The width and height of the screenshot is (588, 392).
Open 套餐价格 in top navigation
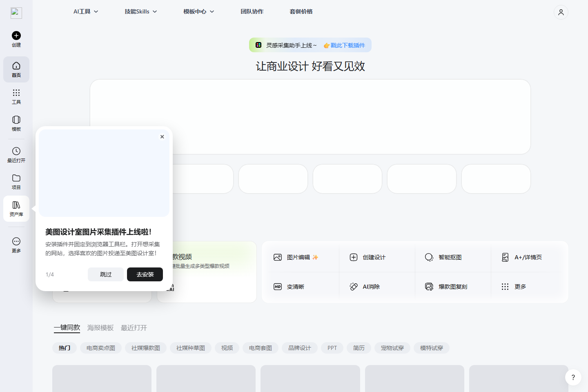tap(301, 11)
